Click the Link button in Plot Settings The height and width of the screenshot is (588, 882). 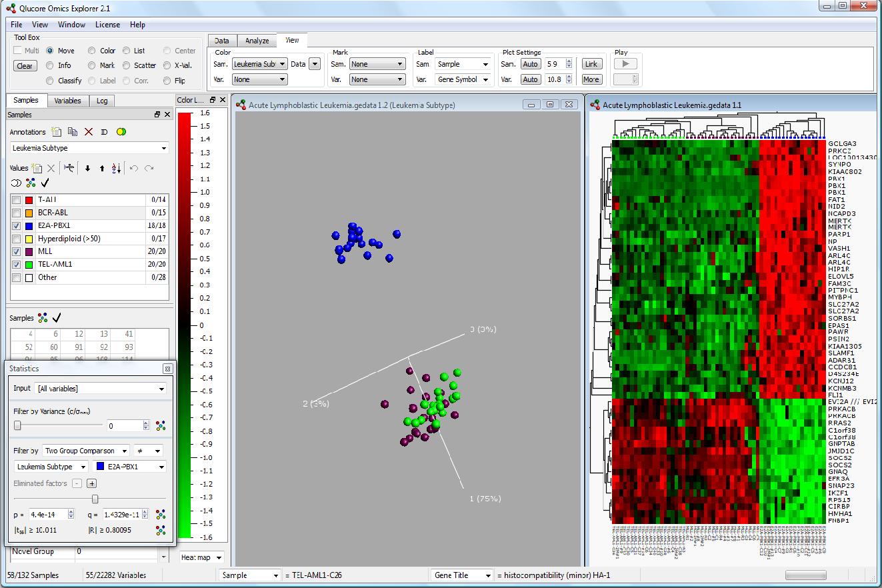pyautogui.click(x=591, y=64)
